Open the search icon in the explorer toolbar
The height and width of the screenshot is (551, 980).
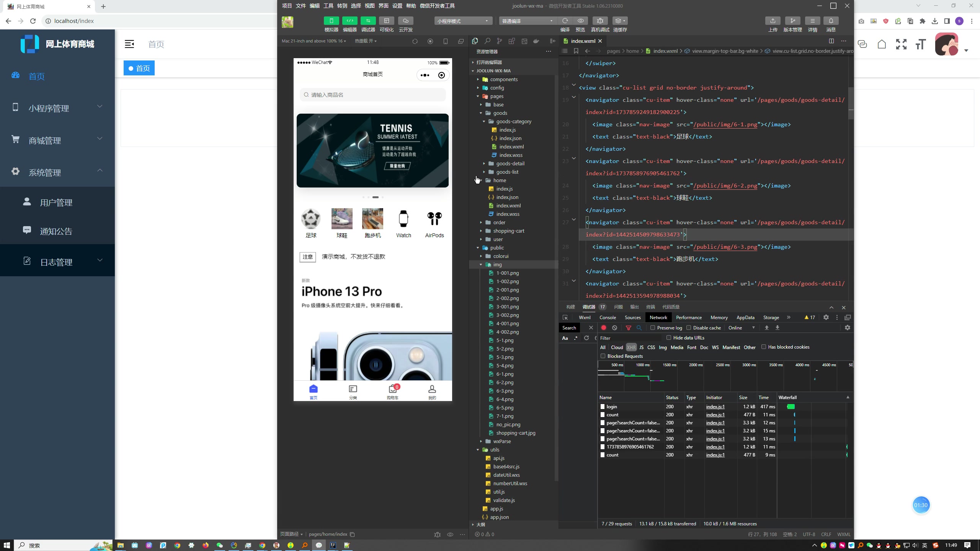pos(487,41)
